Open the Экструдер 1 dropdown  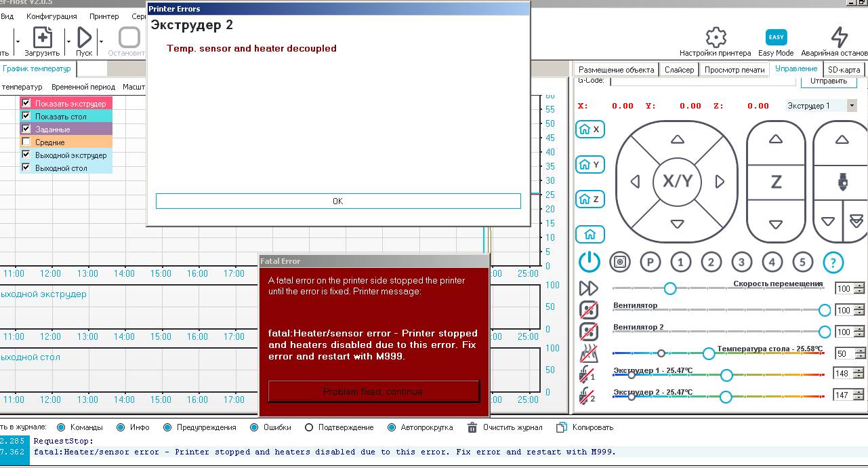852,106
